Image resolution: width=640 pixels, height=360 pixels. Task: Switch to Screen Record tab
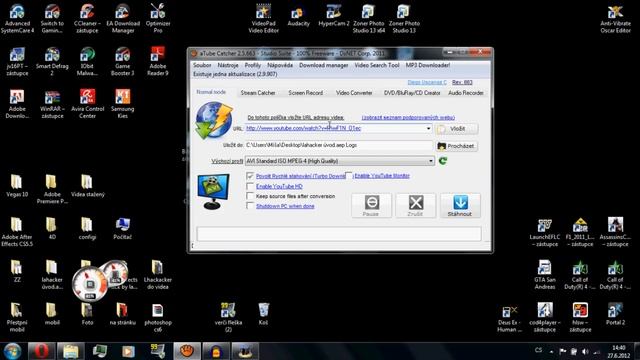point(306,93)
